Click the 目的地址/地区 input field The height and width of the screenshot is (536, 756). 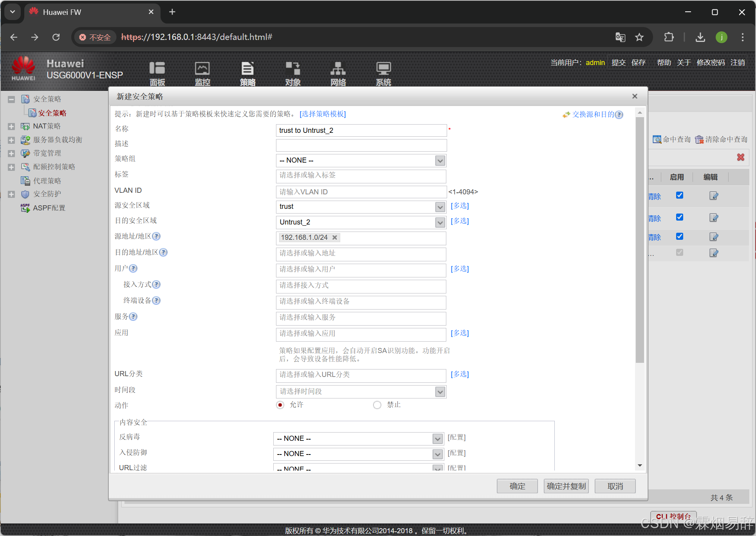[361, 254]
